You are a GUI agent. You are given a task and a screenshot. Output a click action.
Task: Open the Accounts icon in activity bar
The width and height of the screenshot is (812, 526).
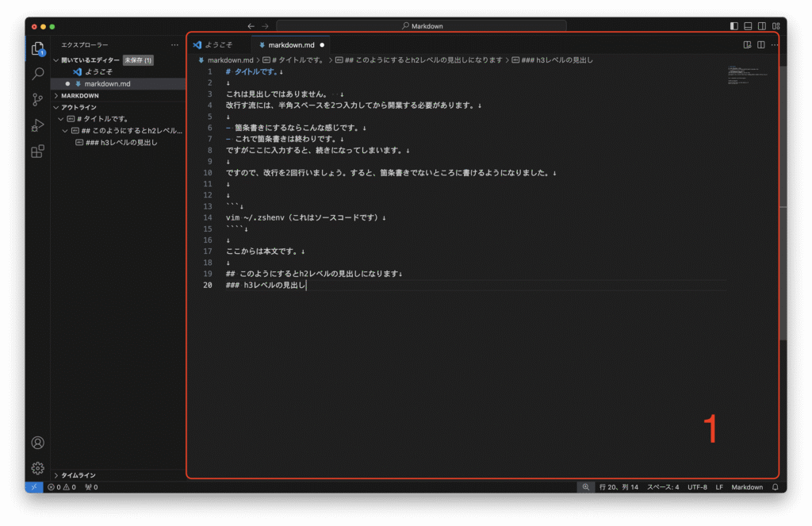[38, 443]
